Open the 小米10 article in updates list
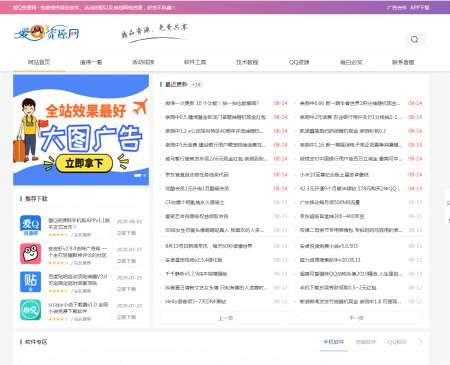Image resolution: width=450 pixels, height=365 pixels. point(334,174)
